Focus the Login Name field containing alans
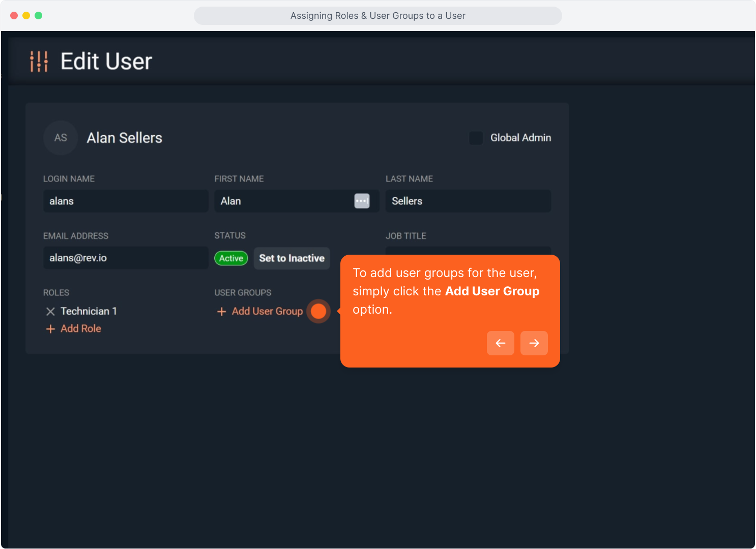756x549 pixels. click(126, 201)
